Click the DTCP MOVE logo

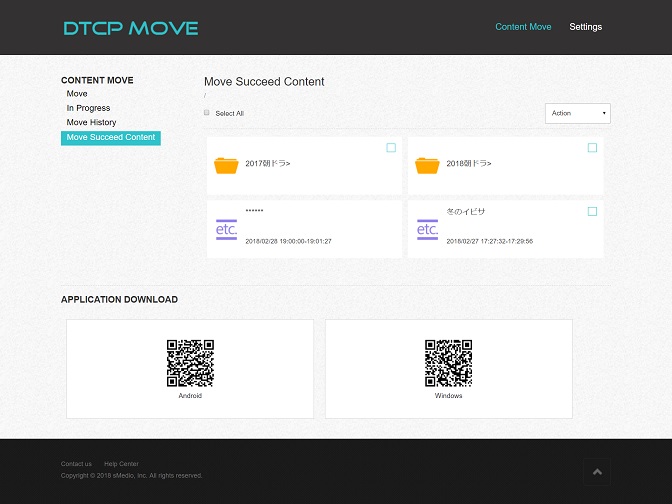[131, 28]
